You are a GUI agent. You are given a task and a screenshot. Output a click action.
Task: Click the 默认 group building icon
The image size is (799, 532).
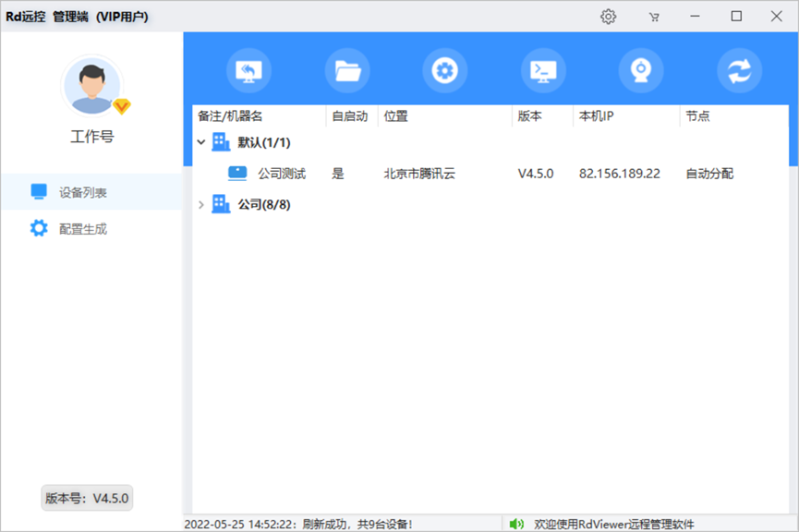(x=221, y=142)
